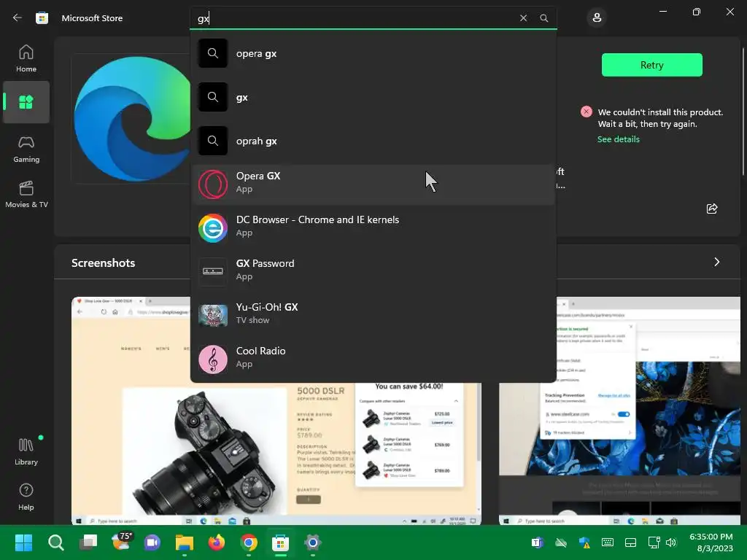Switch to Microsoft Store taskbar icon

tap(281, 542)
